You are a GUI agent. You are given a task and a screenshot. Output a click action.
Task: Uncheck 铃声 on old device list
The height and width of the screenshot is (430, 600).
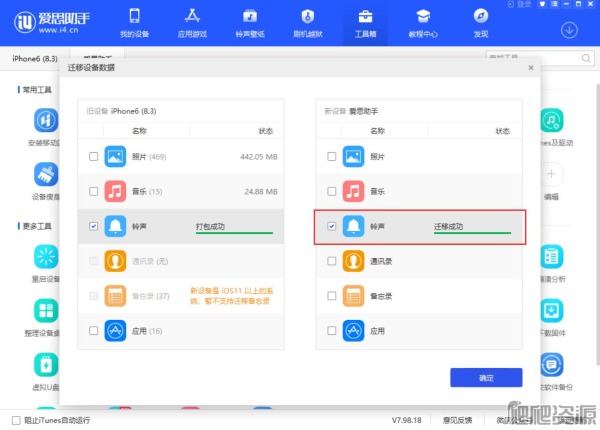pos(93,226)
